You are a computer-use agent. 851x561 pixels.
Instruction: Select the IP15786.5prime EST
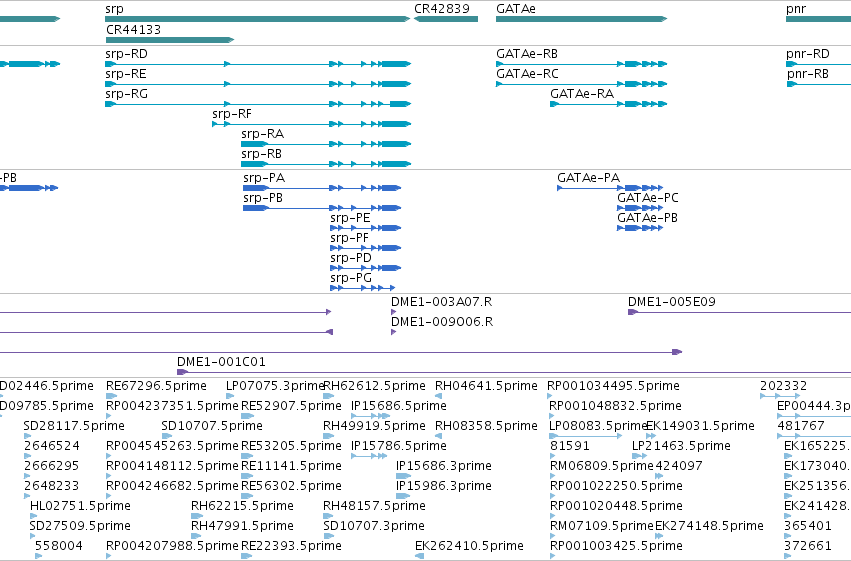click(x=369, y=456)
